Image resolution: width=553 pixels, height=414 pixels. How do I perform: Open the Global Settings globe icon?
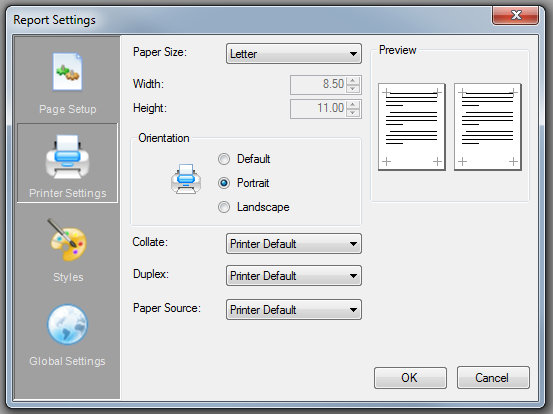[67, 324]
